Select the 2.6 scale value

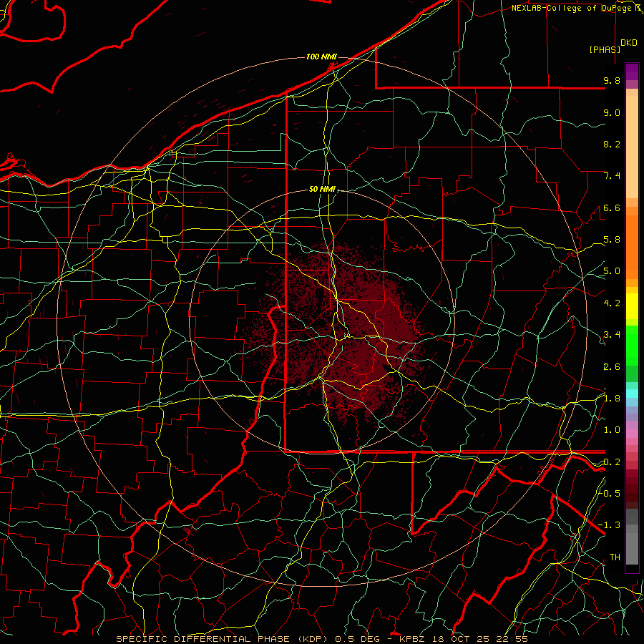[x=612, y=367]
